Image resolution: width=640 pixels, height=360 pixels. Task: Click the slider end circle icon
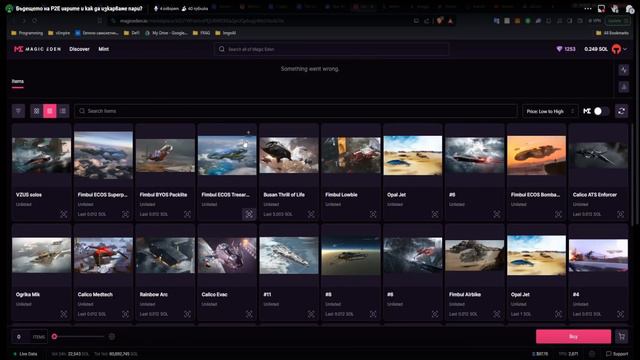[112, 337]
